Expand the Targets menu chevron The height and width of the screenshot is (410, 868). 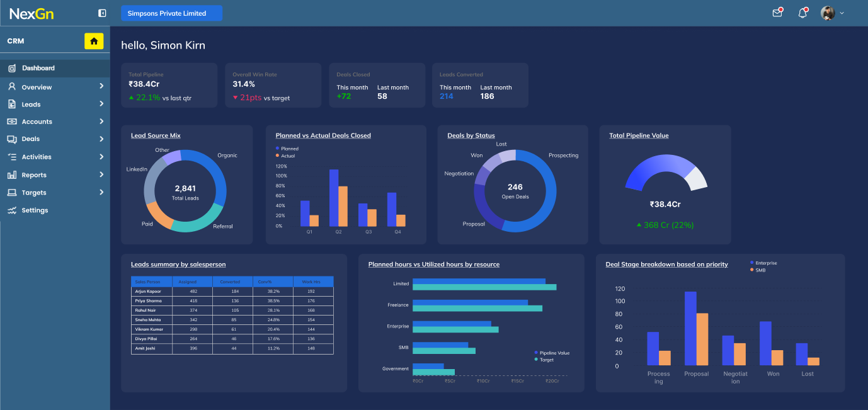[x=101, y=193]
